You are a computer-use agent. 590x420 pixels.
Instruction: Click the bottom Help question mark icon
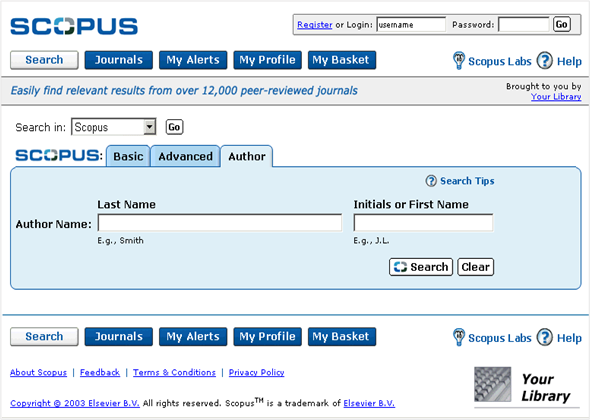544,337
